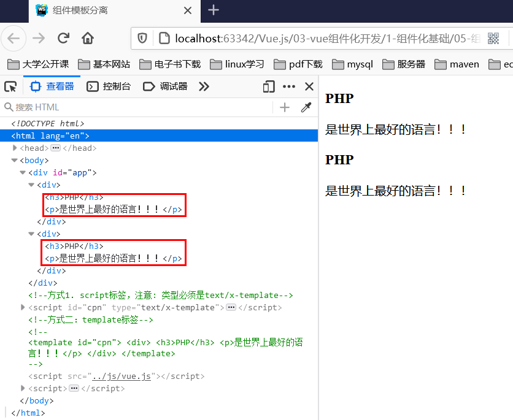Select the 组件模板分离 browser tab
Image resolution: width=513 pixels, height=420 pixels.
tap(115, 11)
